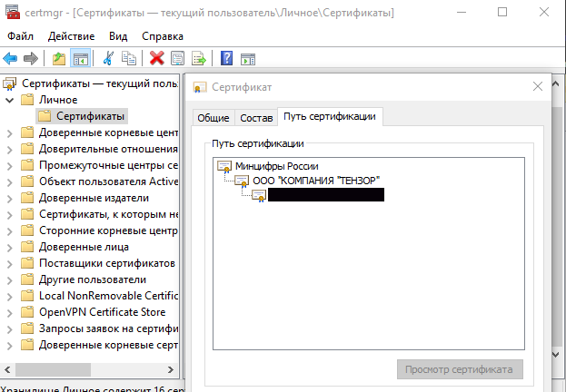Open the Файл menu
Image resolution: width=566 pixels, height=392 pixels.
[x=20, y=36]
